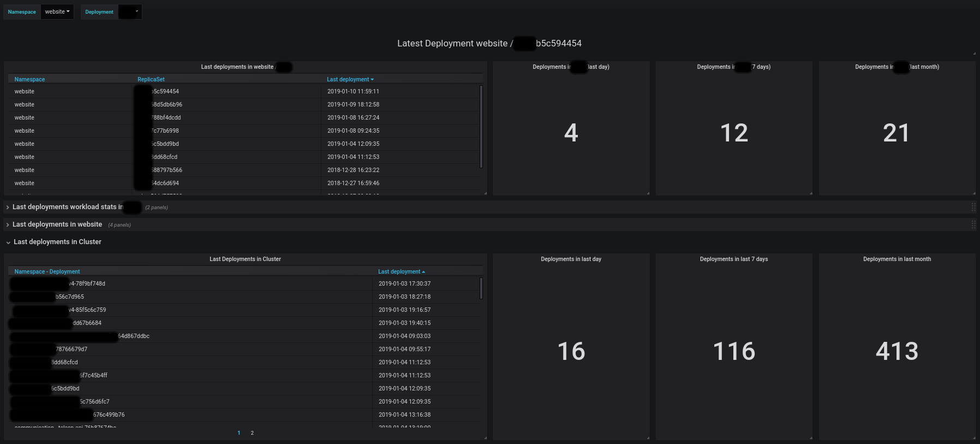Screen dimensions: 980x444
Task: Select the timestamp 2018-12-28 16:23:22
Action: [354, 170]
